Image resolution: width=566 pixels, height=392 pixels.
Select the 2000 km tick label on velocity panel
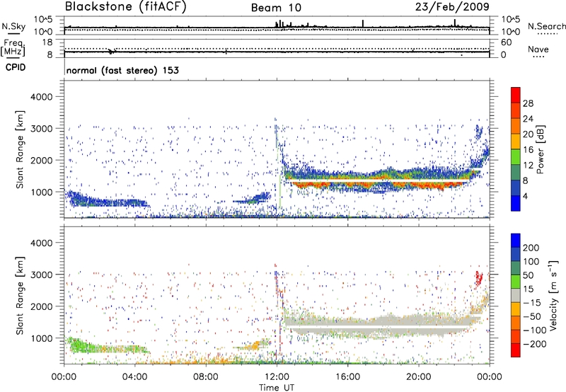coord(42,306)
